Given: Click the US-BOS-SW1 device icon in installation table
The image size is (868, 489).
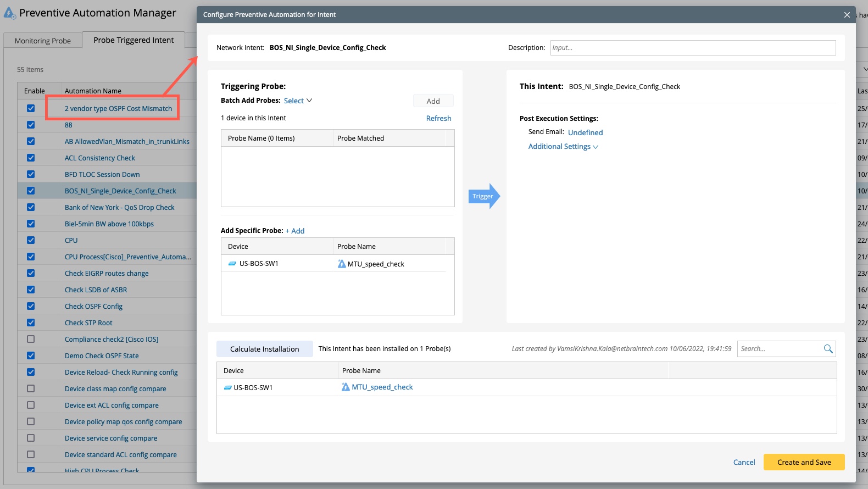Looking at the screenshot, I should pos(227,387).
